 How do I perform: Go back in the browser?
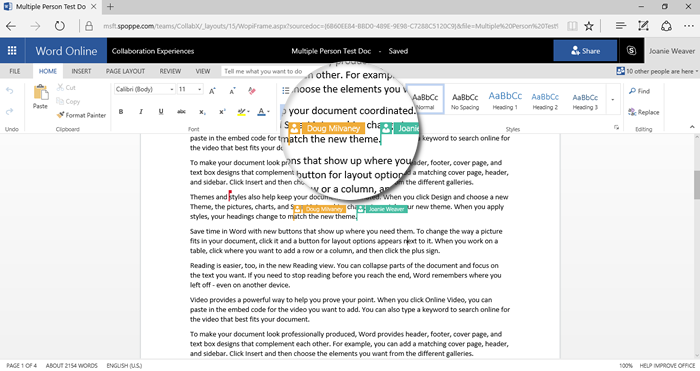pos(11,26)
